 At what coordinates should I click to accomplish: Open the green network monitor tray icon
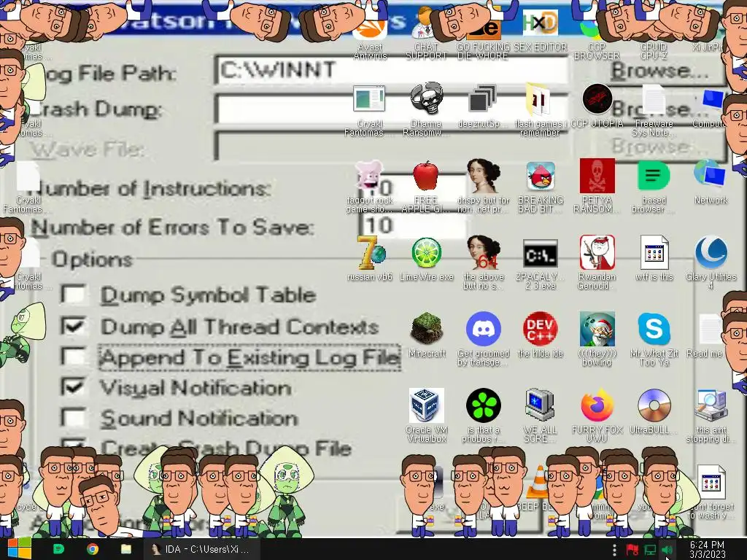click(x=649, y=550)
